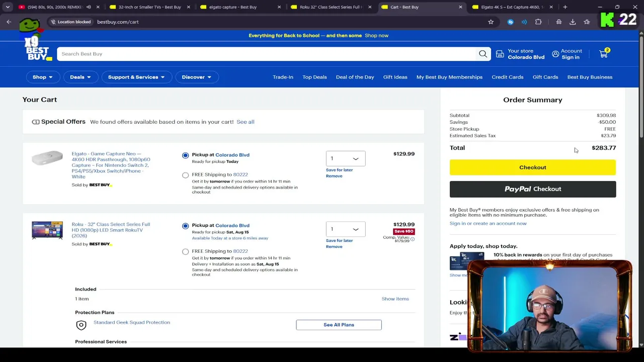The height and width of the screenshot is (362, 644).
Task: Select Pickup at Colorado Blvd for Roku TV
Action: tap(186, 226)
